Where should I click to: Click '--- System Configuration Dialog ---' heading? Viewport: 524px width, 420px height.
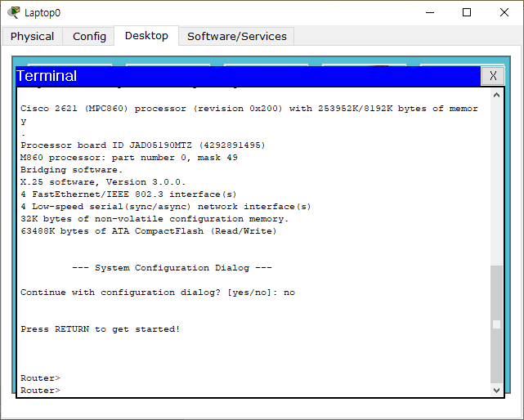(172, 268)
